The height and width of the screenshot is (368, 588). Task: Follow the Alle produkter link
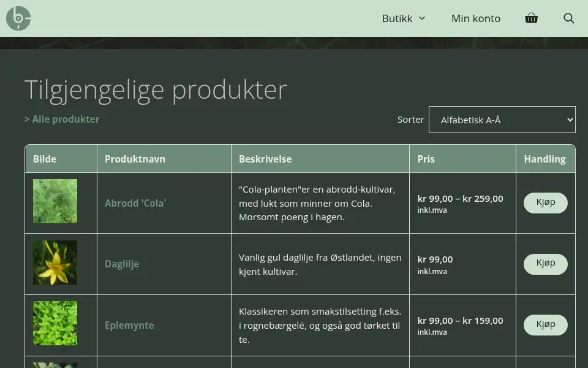click(x=66, y=119)
